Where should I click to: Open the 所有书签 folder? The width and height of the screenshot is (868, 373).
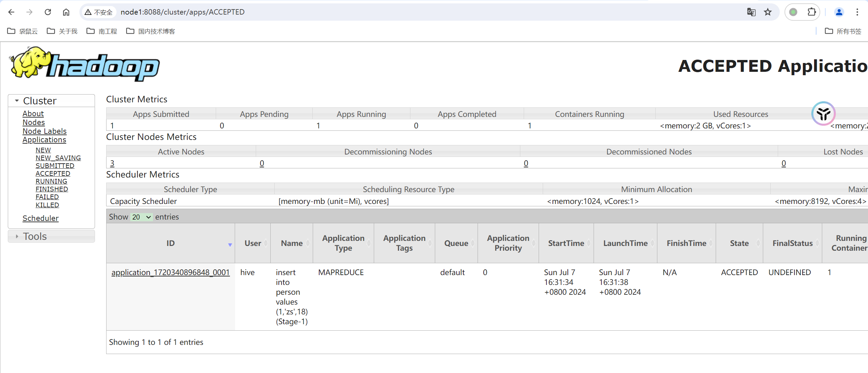coord(843,31)
